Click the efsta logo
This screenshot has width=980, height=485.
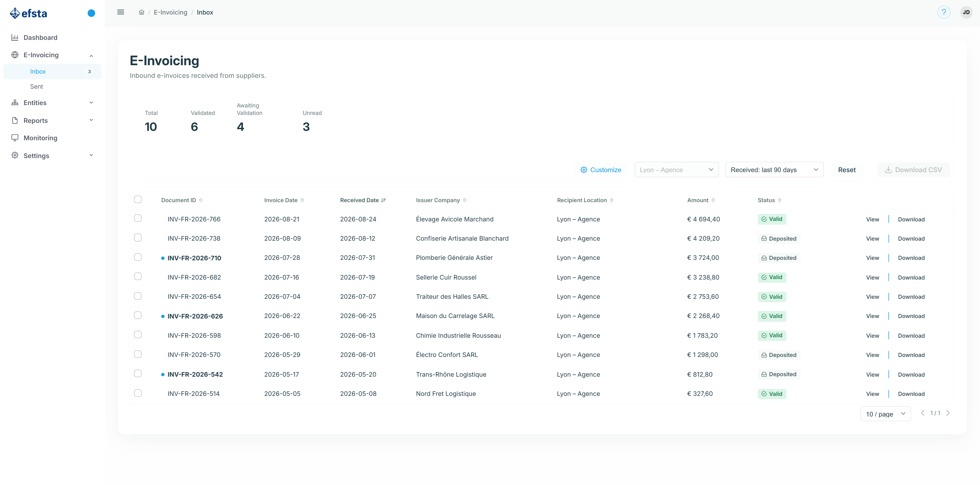point(29,13)
